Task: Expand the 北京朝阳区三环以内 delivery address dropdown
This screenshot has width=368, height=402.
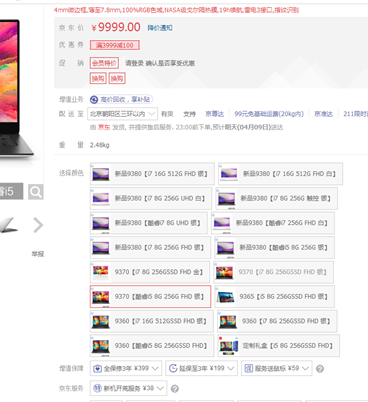Action: 122,114
